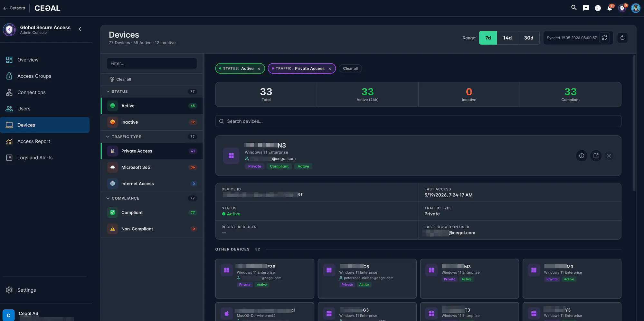
Task: Click the Global Secure Access shield logo
Action: [x=9, y=30]
